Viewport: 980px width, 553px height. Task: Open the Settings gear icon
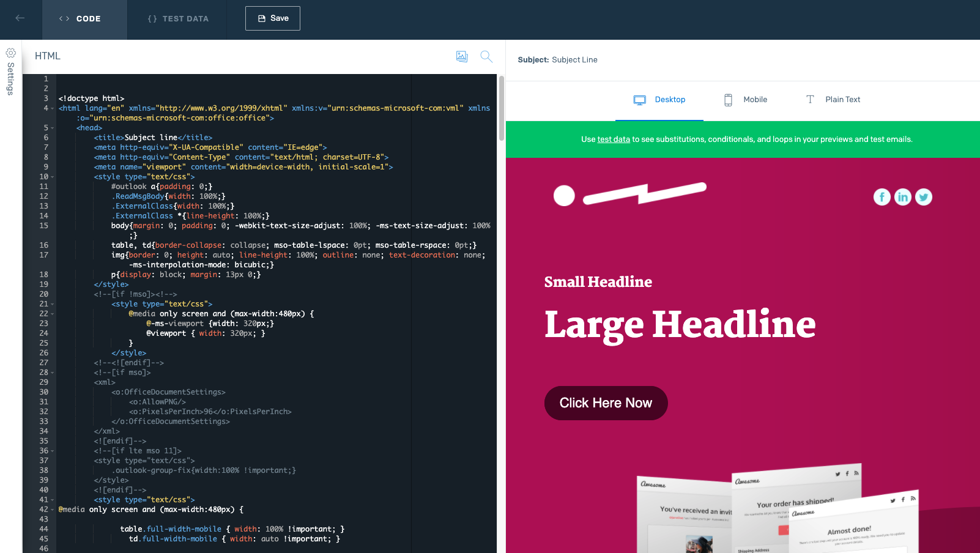[x=10, y=53]
